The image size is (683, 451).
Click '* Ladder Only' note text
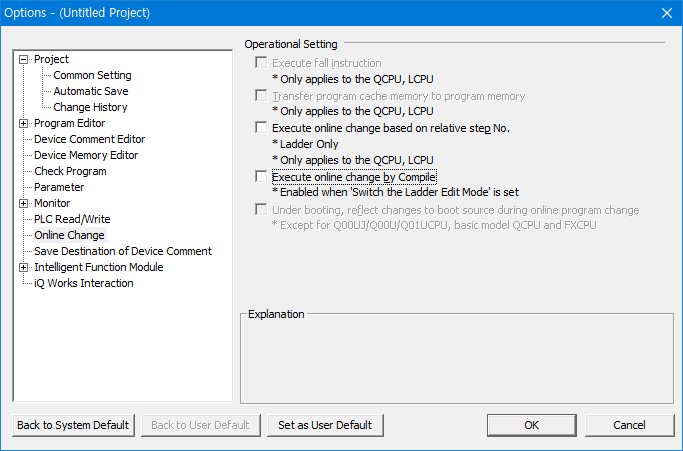pos(305,144)
